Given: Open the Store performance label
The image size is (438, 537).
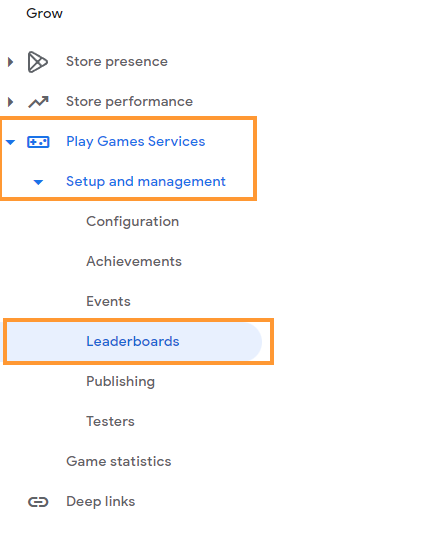Looking at the screenshot, I should [129, 102].
